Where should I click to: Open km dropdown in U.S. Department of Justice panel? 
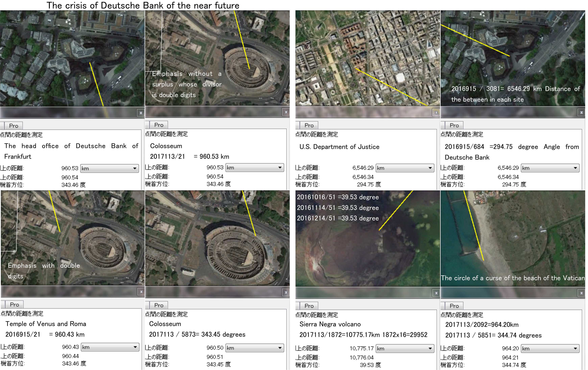[405, 168]
